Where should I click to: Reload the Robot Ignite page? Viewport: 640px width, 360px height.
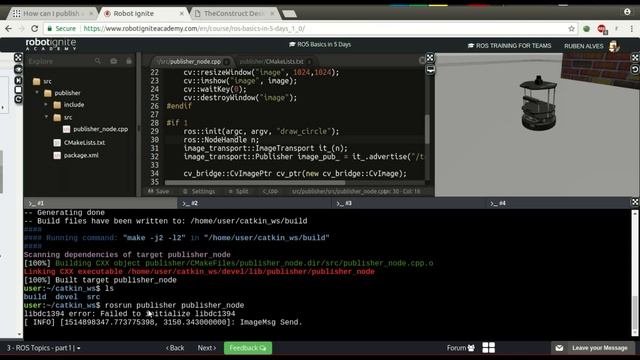coord(35,29)
